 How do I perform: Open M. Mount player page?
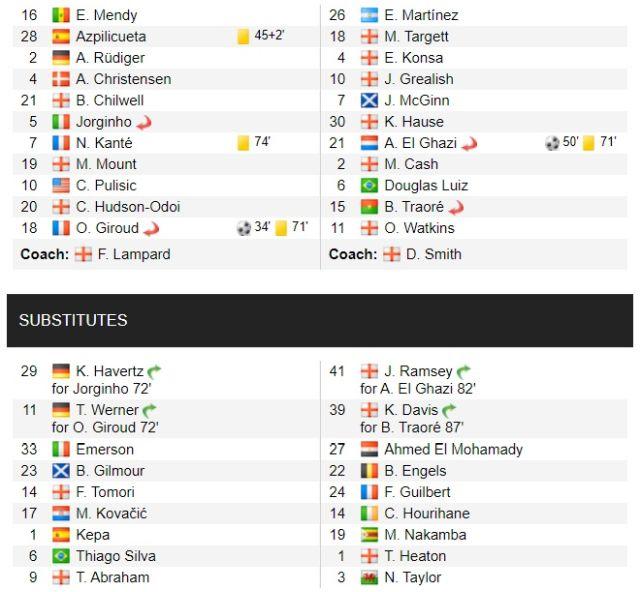[106, 164]
